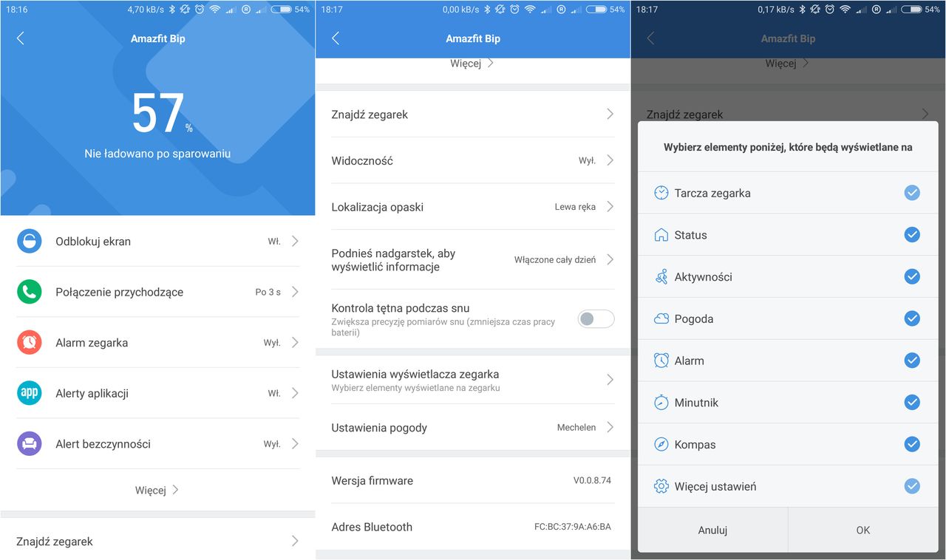Confirm the dialog with OK button

[x=863, y=530]
